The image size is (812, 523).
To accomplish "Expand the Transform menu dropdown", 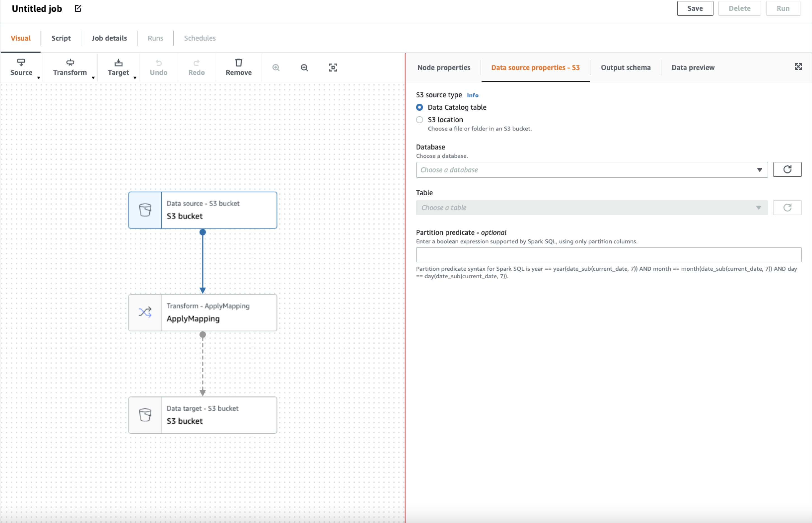I will tap(70, 67).
